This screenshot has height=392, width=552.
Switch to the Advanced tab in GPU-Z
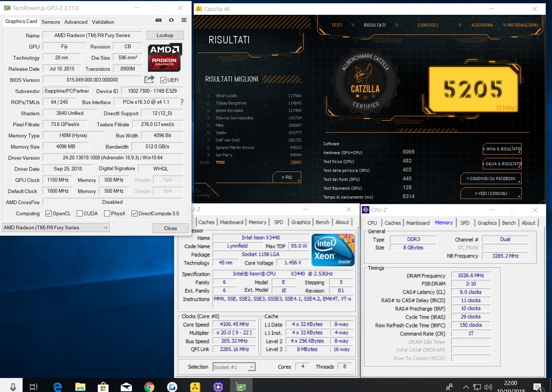pyautogui.click(x=76, y=22)
